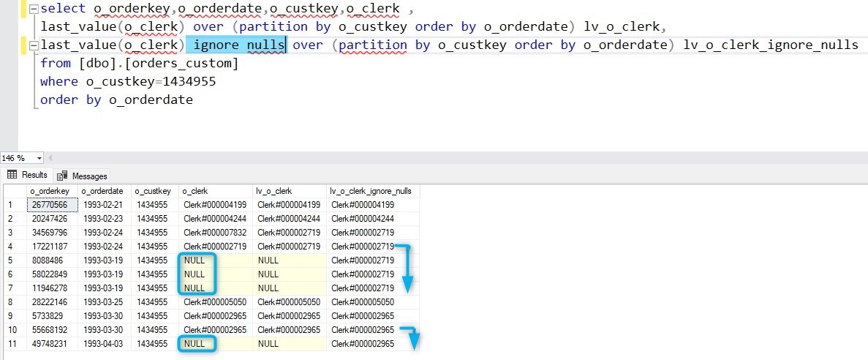Screen dimensions: 868x360
Task: Switch to the Results tab
Action: coord(28,174)
